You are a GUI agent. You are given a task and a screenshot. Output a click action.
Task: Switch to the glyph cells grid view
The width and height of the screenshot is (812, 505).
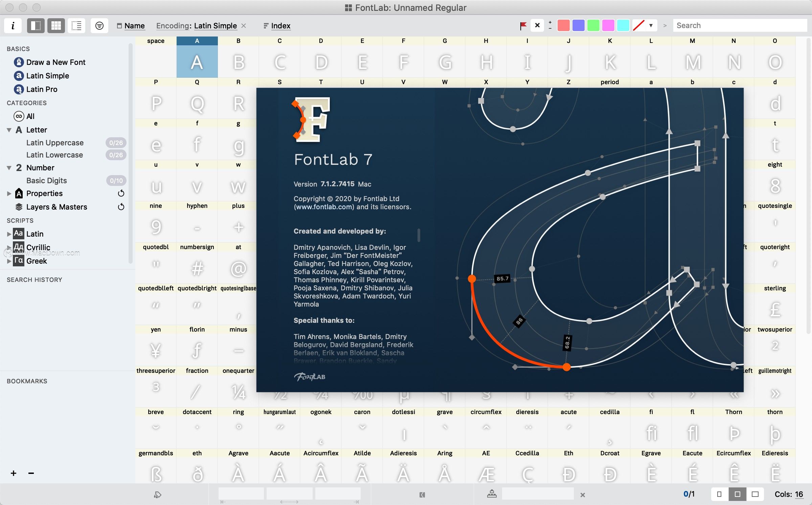coord(56,26)
